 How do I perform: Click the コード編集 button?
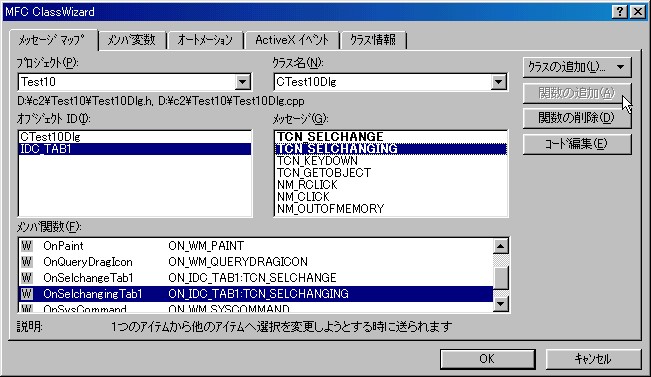(x=577, y=144)
